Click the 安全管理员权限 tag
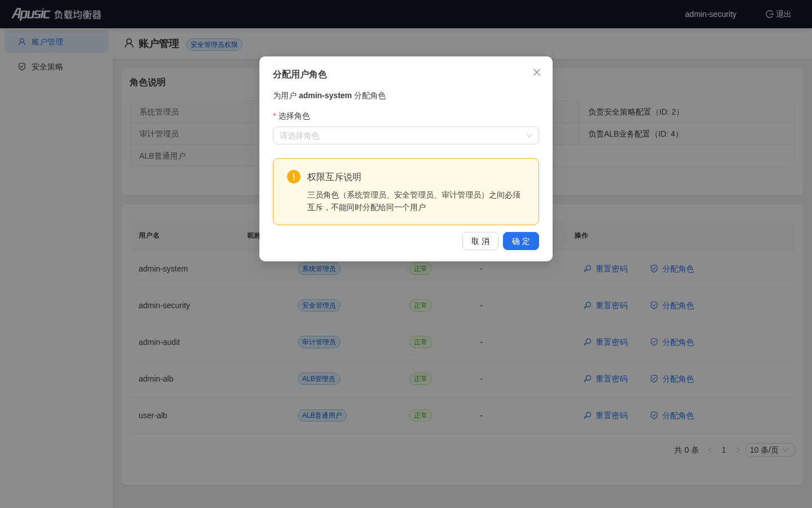The width and height of the screenshot is (812, 508). 214,45
